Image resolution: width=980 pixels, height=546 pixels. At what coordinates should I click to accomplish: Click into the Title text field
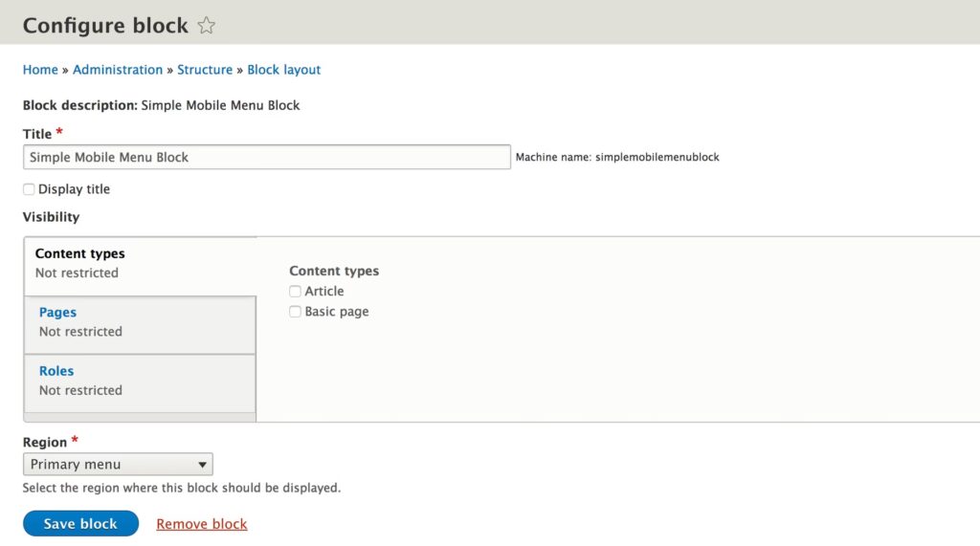(266, 157)
